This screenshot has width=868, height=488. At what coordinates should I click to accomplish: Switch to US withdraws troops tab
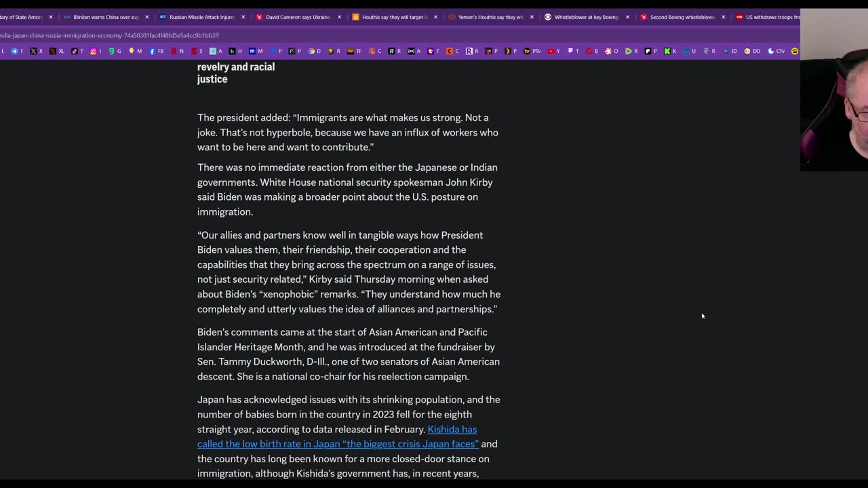(x=768, y=17)
